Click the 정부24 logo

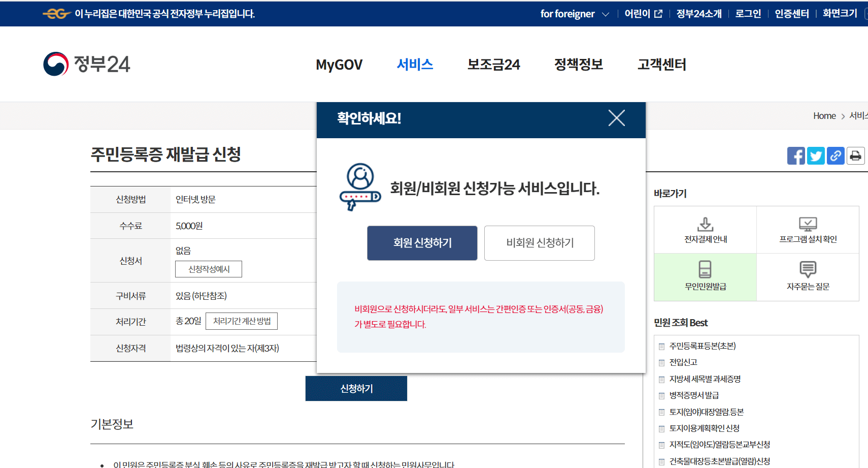87,64
